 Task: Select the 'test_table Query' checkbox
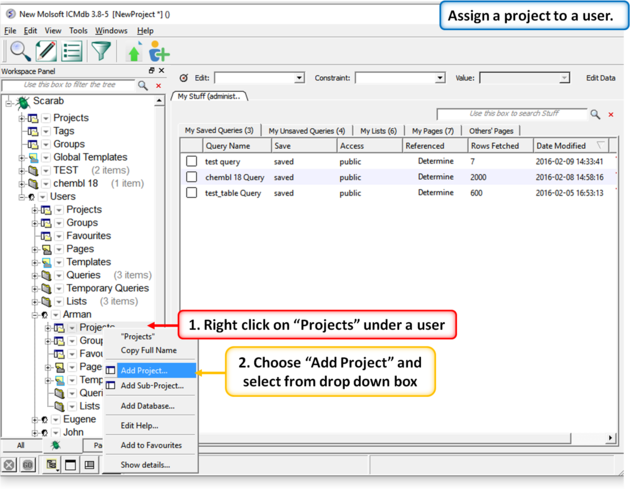tap(191, 193)
